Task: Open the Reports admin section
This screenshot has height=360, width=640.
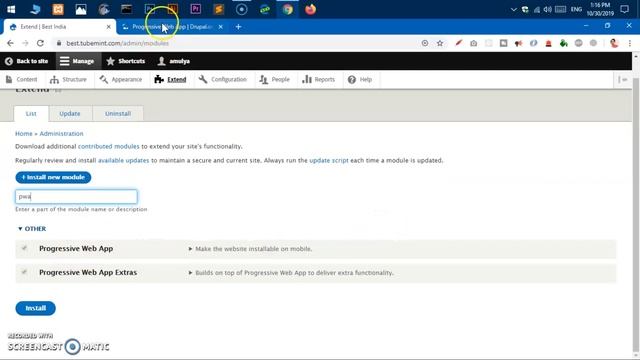Action: tap(318, 79)
